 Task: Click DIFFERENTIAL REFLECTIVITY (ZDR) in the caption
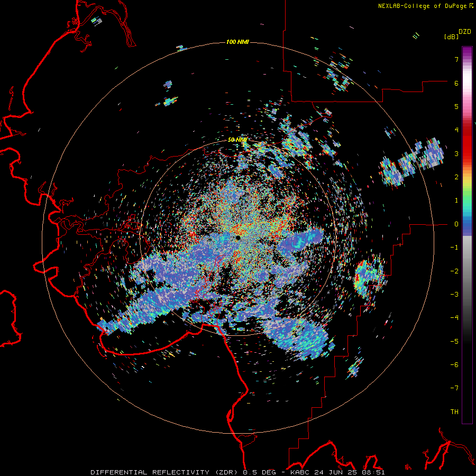click(x=165, y=472)
